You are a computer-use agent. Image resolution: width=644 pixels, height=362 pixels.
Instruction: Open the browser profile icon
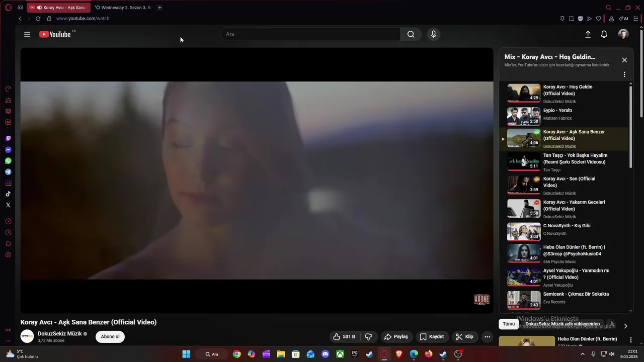click(611, 19)
